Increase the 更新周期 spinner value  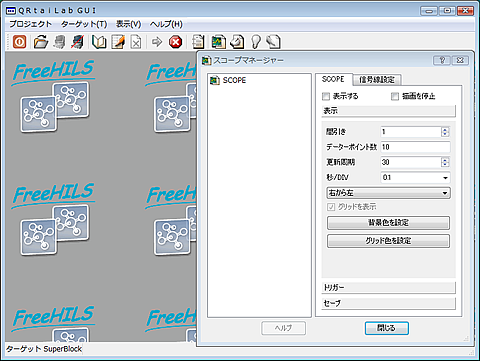445,160
